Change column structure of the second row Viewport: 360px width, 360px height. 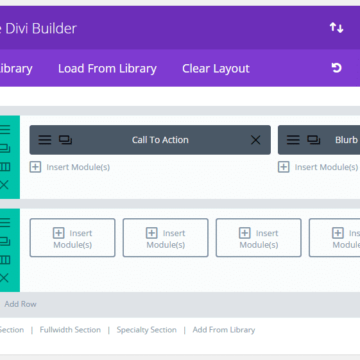5,260
